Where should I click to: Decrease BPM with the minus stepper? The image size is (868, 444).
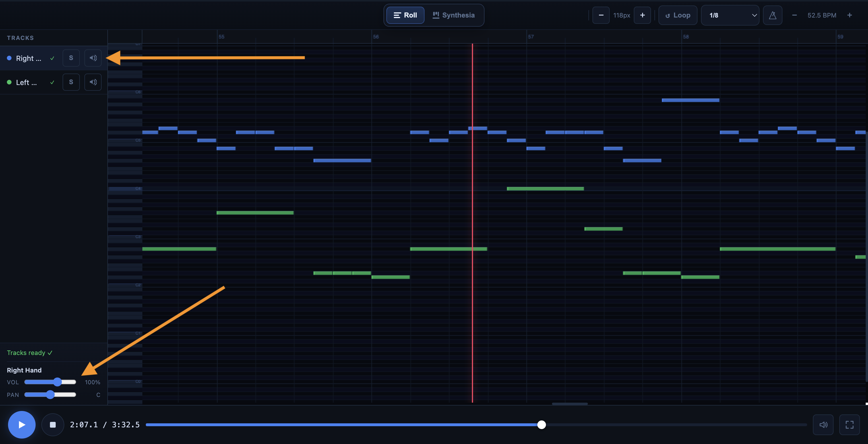[x=794, y=15]
